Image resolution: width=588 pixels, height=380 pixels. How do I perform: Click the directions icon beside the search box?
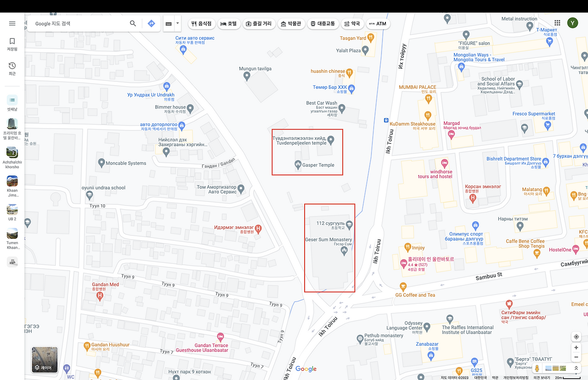point(151,23)
